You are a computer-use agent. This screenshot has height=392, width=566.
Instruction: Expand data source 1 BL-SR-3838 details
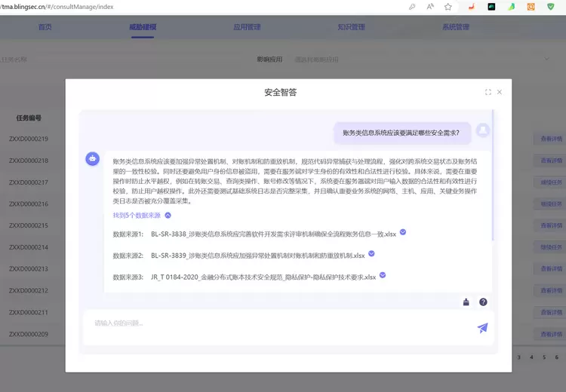tap(403, 232)
